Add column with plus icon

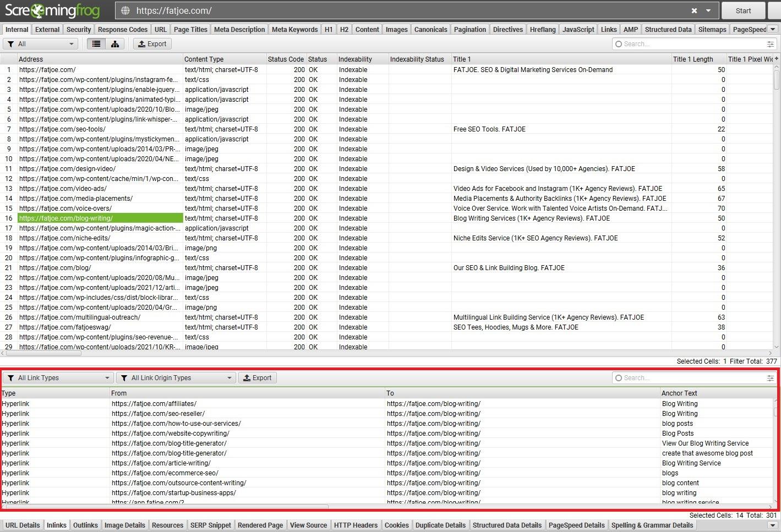(x=777, y=58)
